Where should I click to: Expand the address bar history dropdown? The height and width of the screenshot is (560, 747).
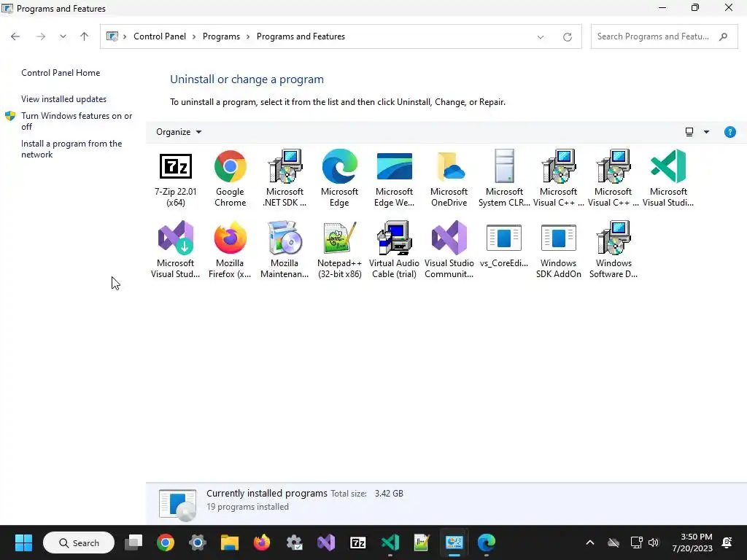point(541,36)
